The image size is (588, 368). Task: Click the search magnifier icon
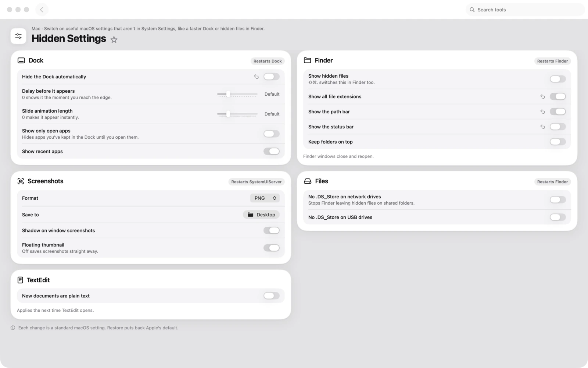click(x=472, y=10)
